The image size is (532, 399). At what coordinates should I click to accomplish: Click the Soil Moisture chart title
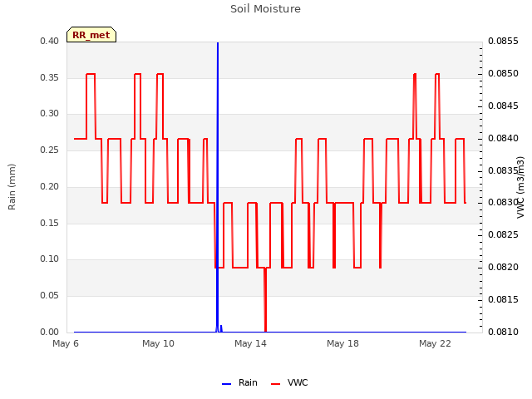coord(265,9)
